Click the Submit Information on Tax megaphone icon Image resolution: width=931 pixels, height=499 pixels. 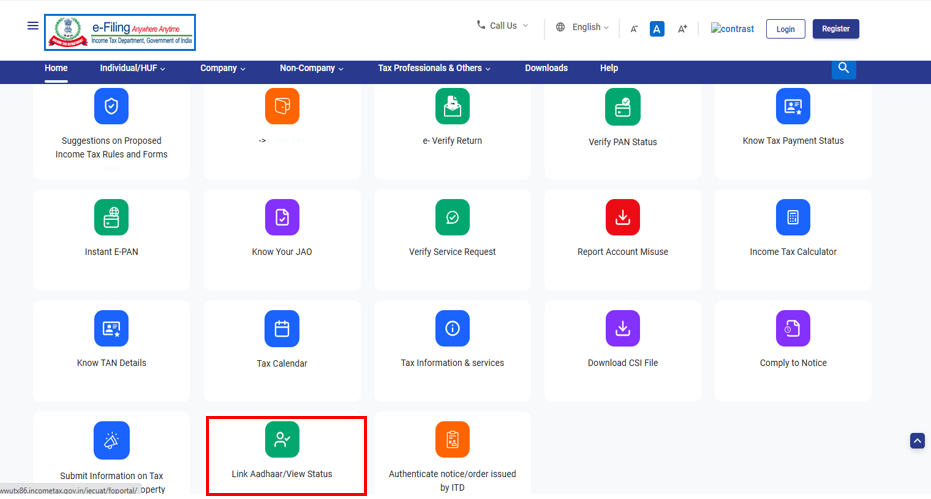[111, 440]
